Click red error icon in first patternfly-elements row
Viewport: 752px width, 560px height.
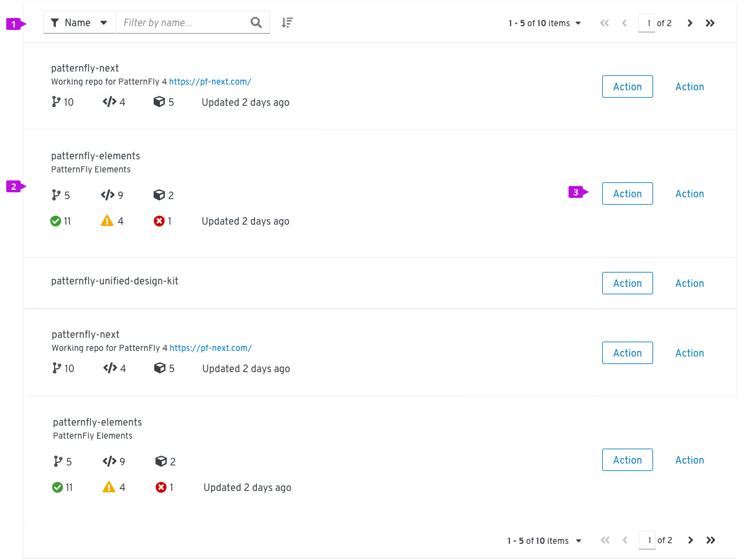tap(159, 221)
